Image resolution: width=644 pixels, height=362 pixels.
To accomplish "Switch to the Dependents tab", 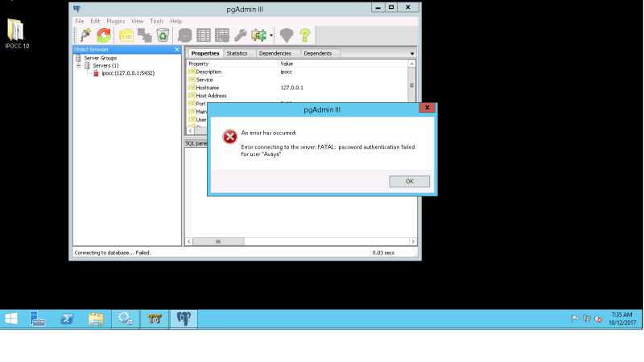I will [x=317, y=53].
